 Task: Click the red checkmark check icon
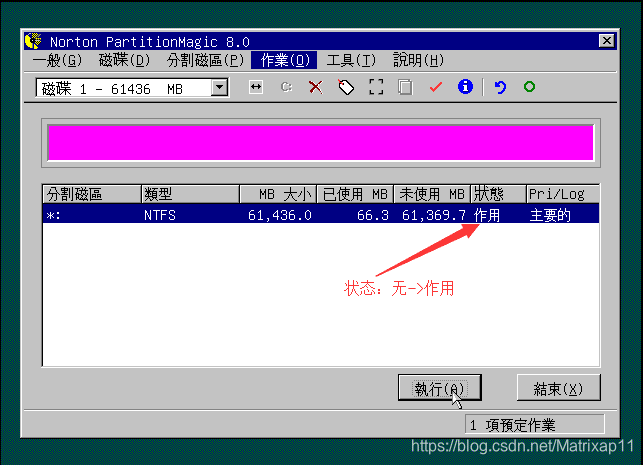[436, 87]
